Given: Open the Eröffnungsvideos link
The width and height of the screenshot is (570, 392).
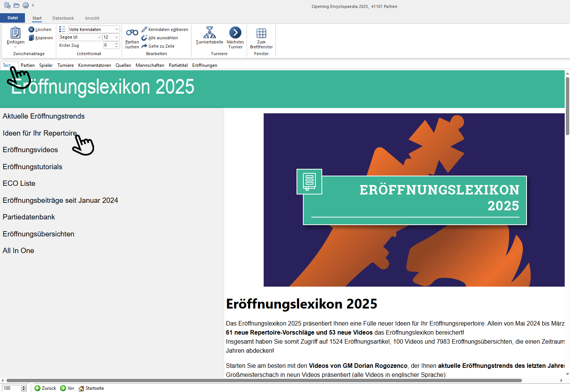Looking at the screenshot, I should [x=30, y=150].
